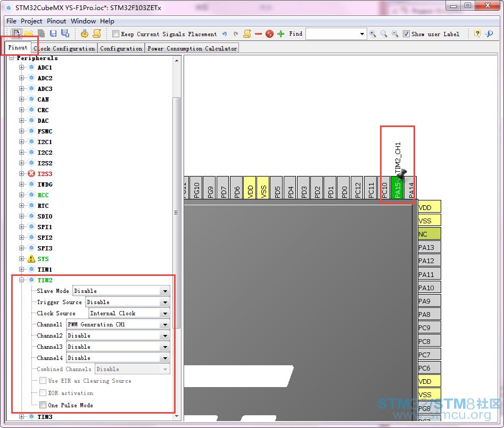
Task: Open the Help menu
Action: click(x=107, y=21)
